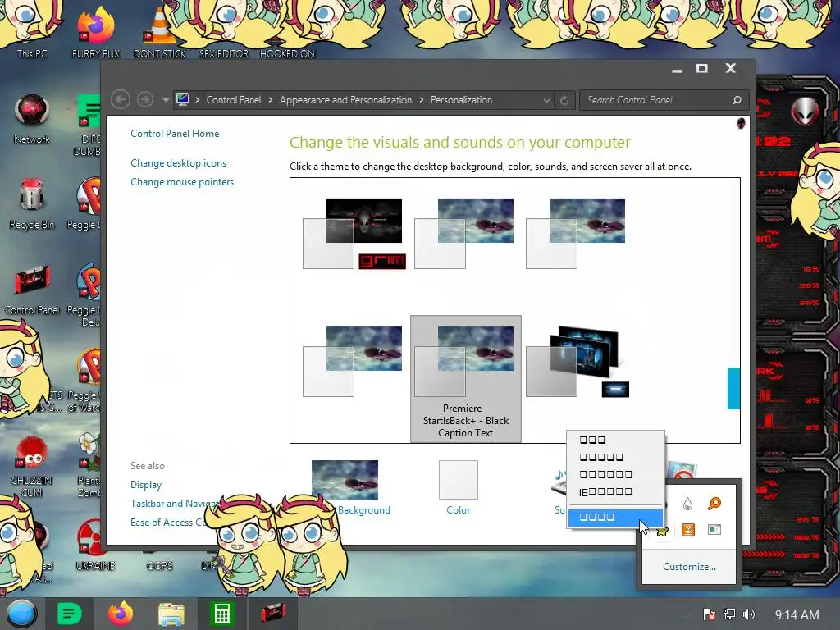The width and height of the screenshot is (840, 630).
Task: Open Control Panel Home link
Action: click(x=175, y=134)
